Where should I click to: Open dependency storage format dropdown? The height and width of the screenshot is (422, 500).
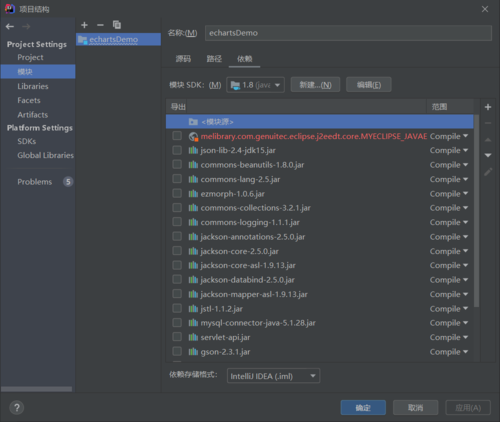point(273,376)
